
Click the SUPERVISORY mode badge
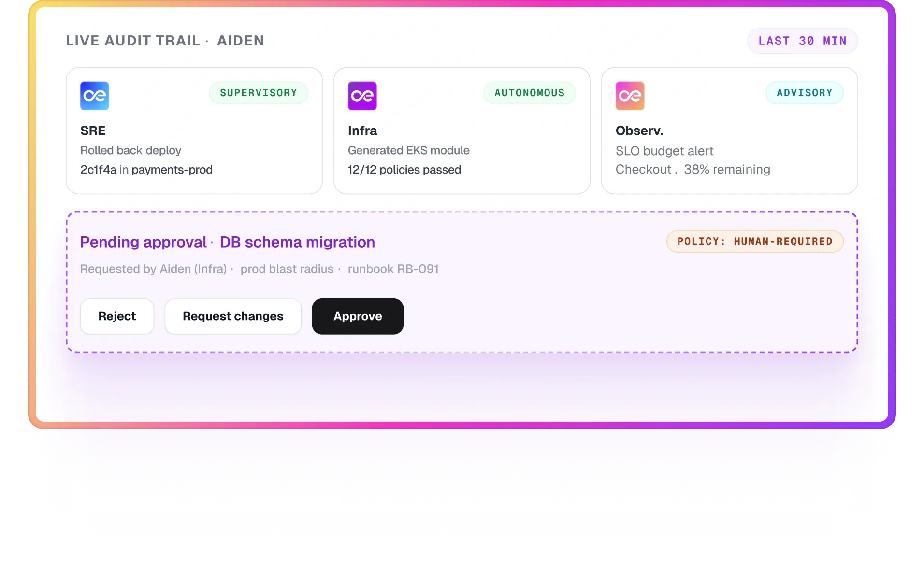(259, 93)
